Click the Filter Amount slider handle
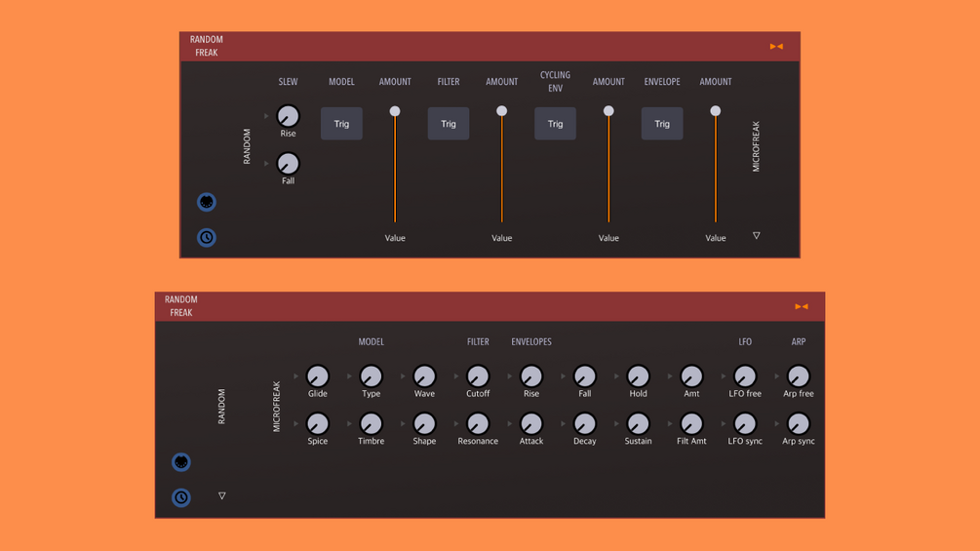980x551 pixels. 502,111
